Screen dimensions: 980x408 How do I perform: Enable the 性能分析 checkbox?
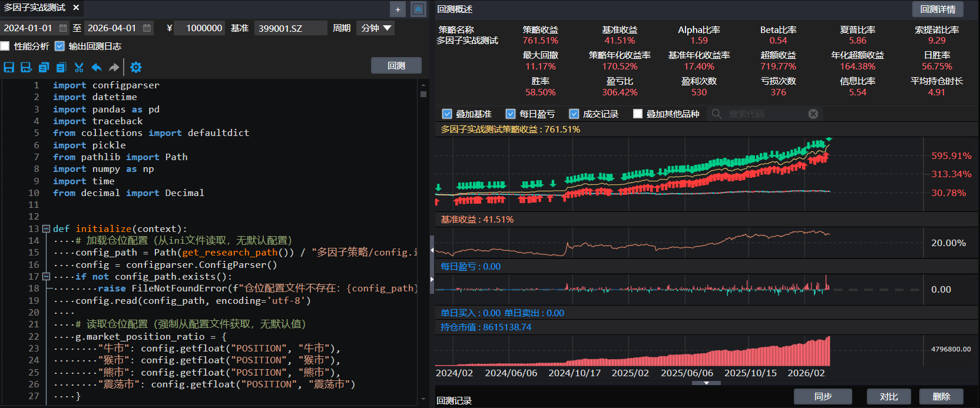coord(5,46)
